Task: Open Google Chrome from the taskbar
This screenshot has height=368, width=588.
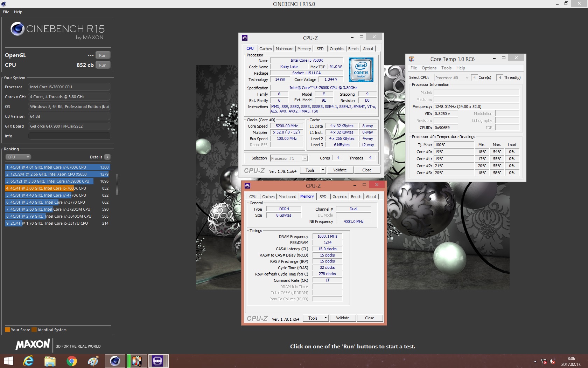Action: [72, 361]
